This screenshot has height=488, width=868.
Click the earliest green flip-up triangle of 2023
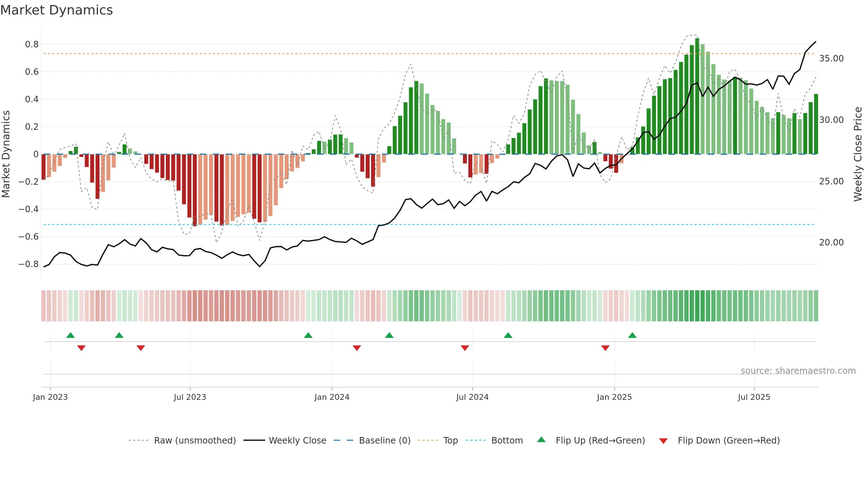coord(71,335)
